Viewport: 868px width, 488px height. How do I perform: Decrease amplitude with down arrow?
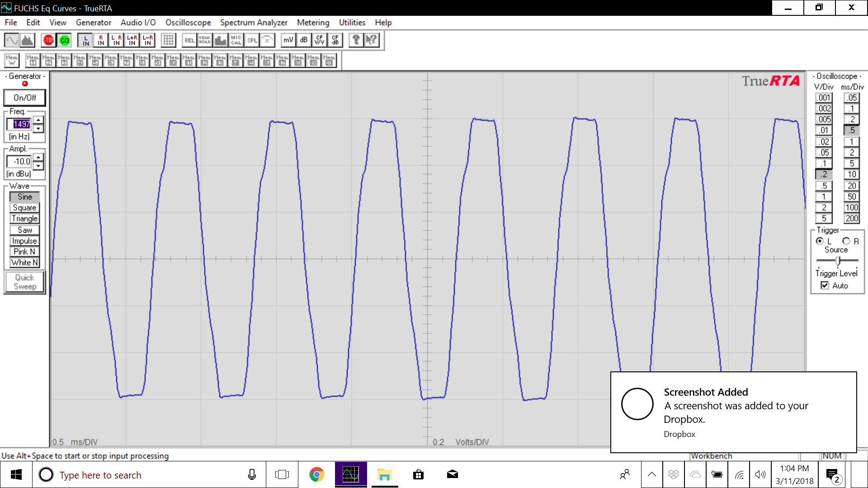[x=38, y=166]
